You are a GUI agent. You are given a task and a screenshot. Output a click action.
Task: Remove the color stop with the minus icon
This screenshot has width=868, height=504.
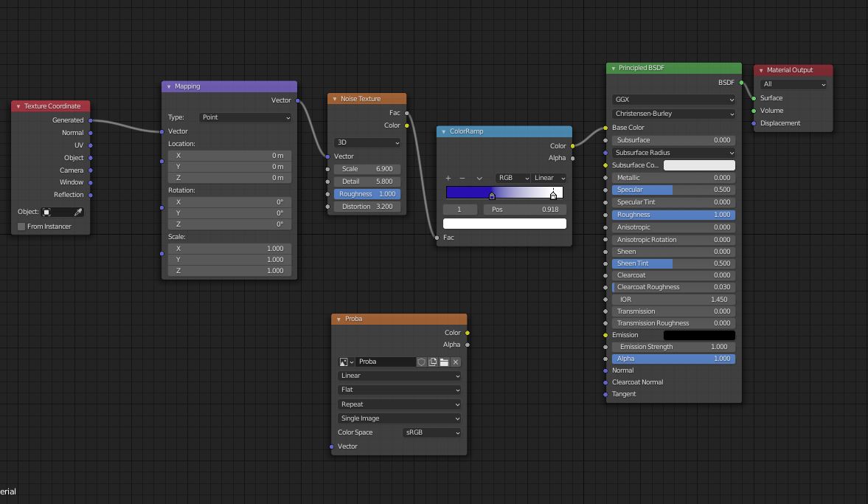tap(462, 178)
